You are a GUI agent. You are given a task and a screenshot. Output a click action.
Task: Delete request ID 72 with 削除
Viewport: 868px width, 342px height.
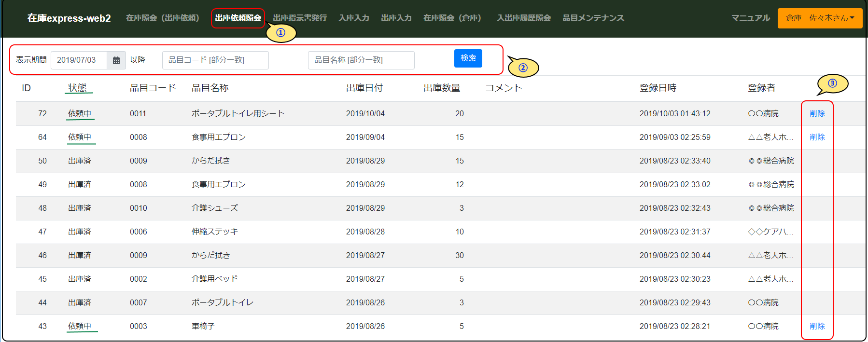point(817,113)
